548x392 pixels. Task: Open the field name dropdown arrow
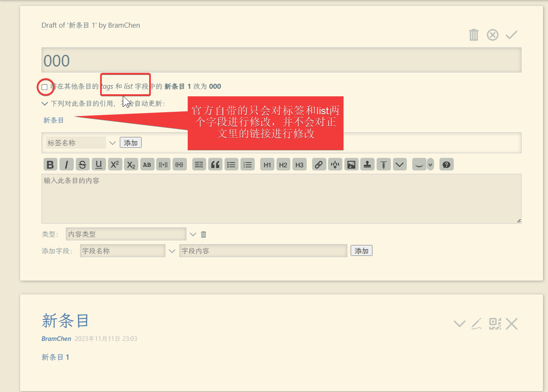(172, 251)
